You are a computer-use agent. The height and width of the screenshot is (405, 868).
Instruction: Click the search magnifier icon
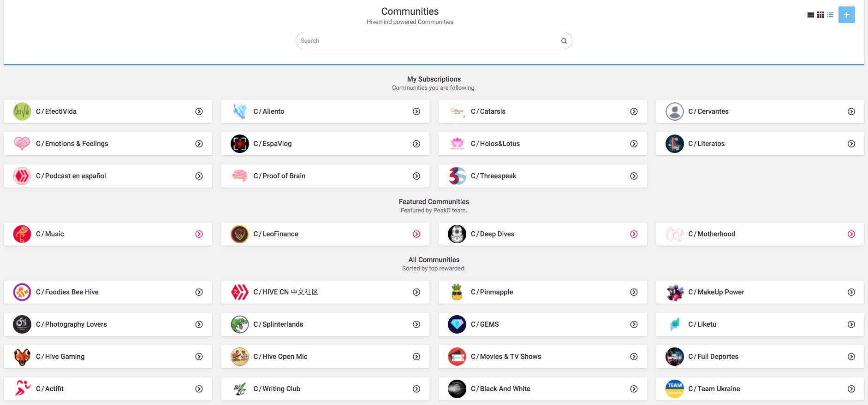click(564, 41)
